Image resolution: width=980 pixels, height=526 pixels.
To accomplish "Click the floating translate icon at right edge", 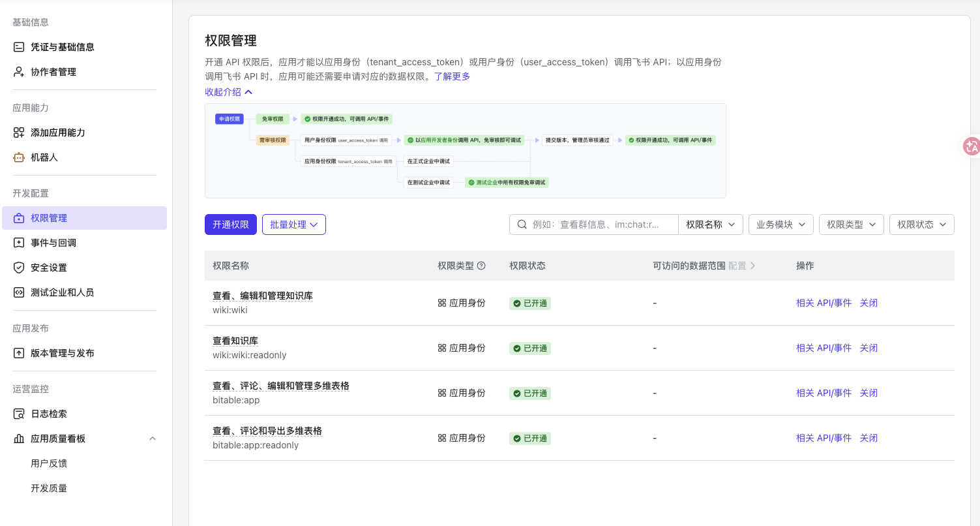I will point(972,146).
